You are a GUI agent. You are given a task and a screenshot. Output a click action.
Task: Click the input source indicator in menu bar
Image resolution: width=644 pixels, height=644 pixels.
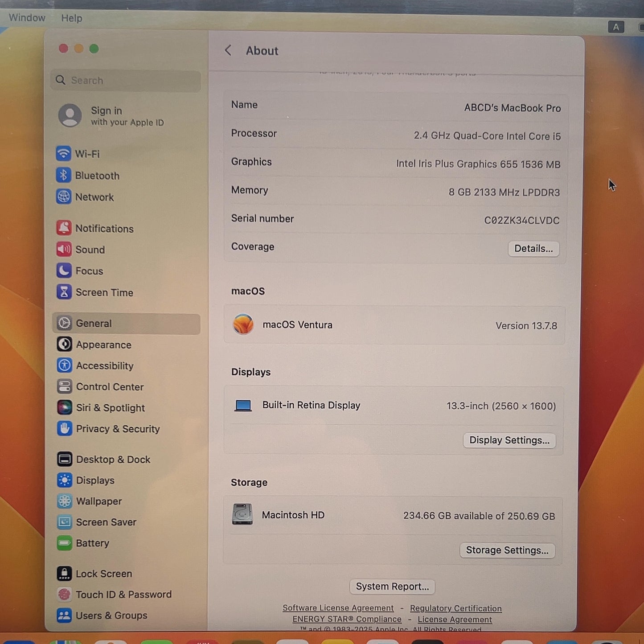pos(616,27)
